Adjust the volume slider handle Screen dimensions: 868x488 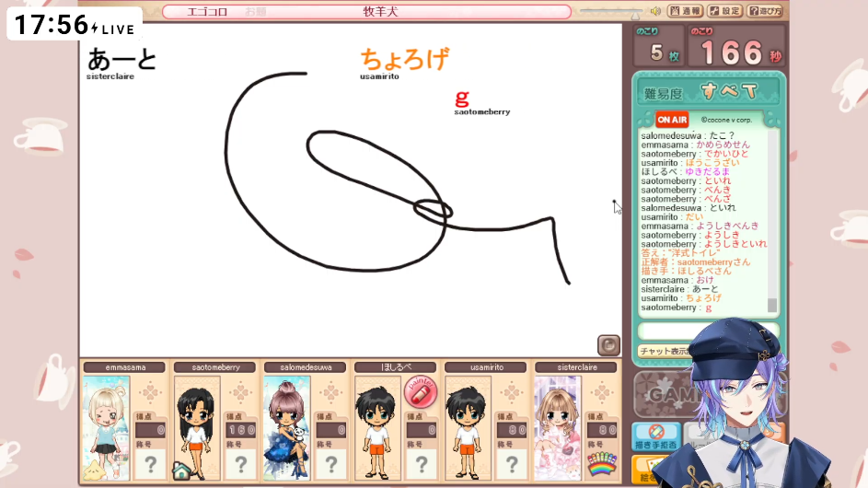pos(635,15)
